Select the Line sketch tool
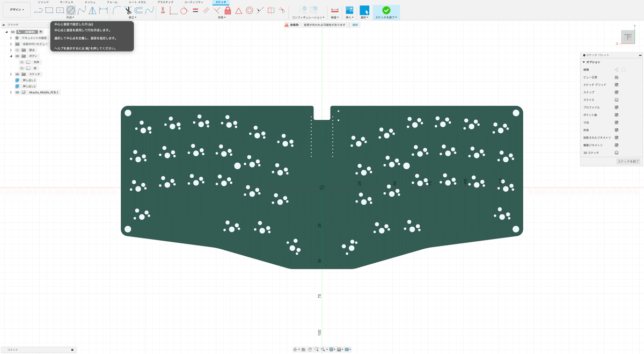This screenshot has height=354, width=644. point(38,10)
